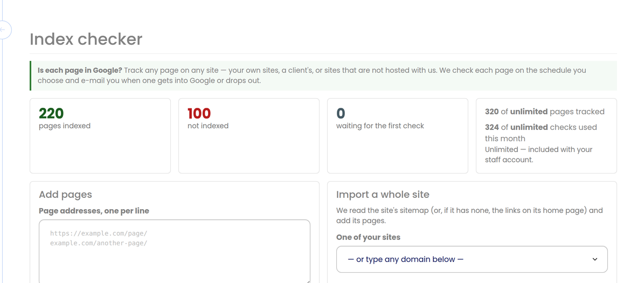Click the '0' waiting for first check number
This screenshot has width=644, height=283.
point(341,113)
